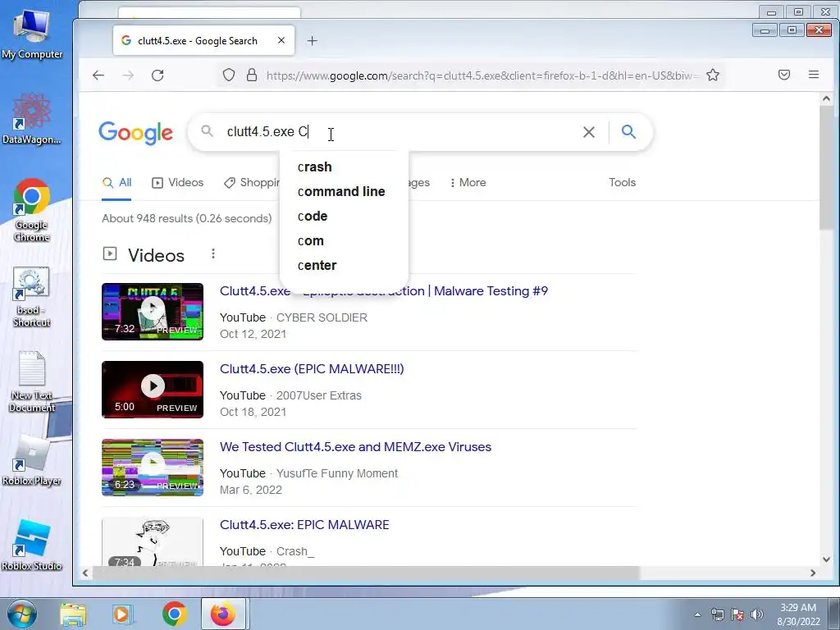Open the Save to Pocket icon

(783, 75)
